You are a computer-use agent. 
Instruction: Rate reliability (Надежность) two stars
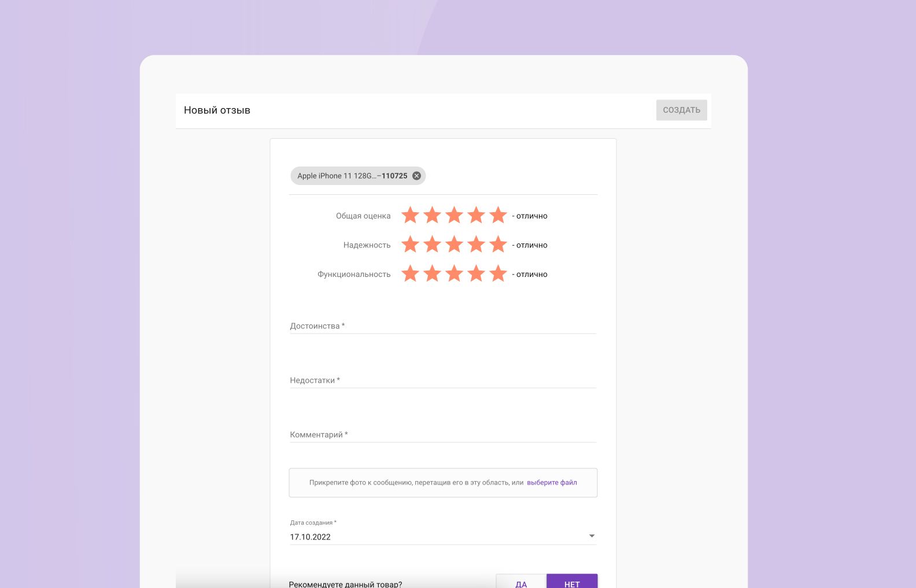pyautogui.click(x=432, y=245)
